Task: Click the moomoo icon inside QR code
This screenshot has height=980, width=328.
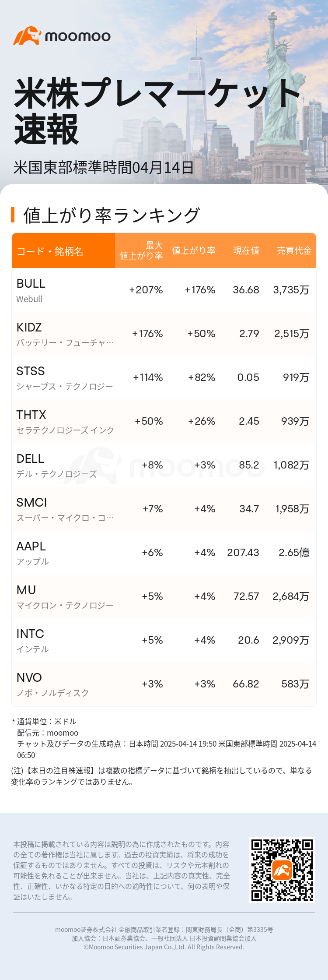Action: 282,870
